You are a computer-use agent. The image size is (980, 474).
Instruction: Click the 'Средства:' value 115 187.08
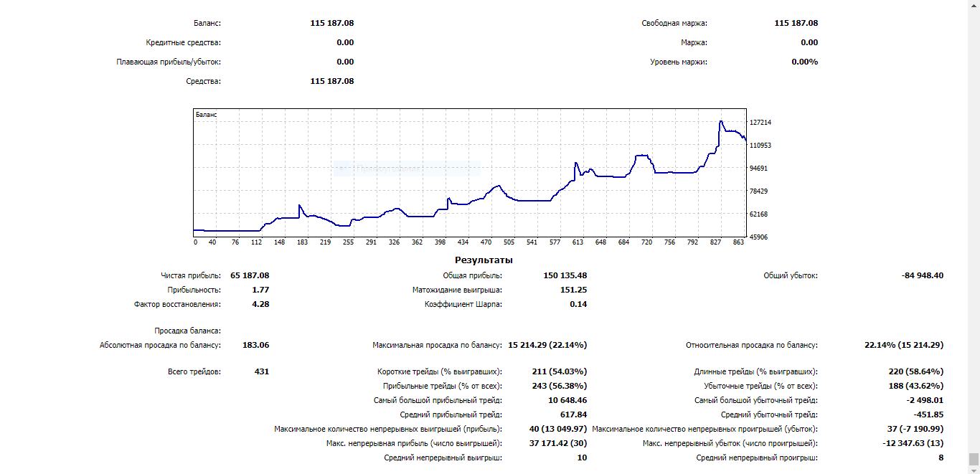pos(332,81)
